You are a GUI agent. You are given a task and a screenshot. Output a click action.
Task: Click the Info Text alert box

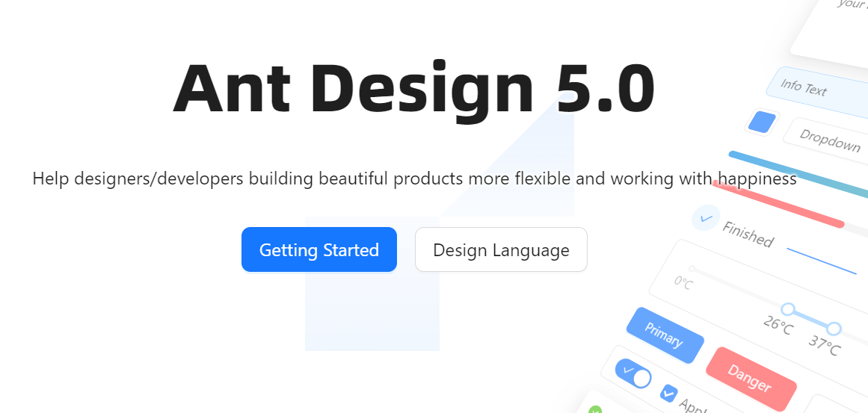pyautogui.click(x=817, y=93)
